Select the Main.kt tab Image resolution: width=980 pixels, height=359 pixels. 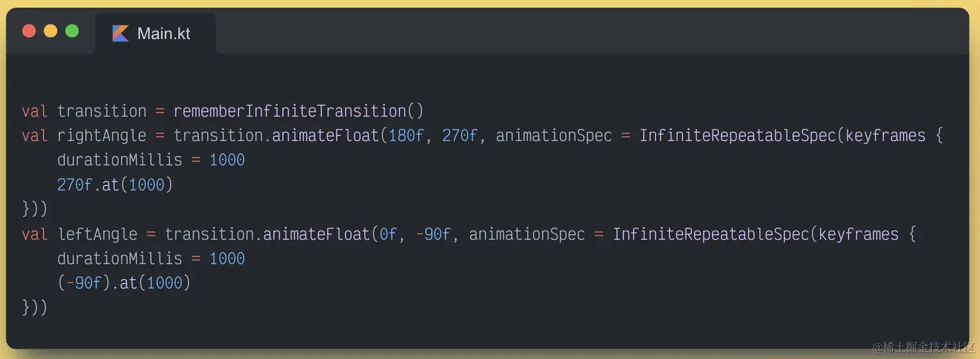(x=156, y=33)
